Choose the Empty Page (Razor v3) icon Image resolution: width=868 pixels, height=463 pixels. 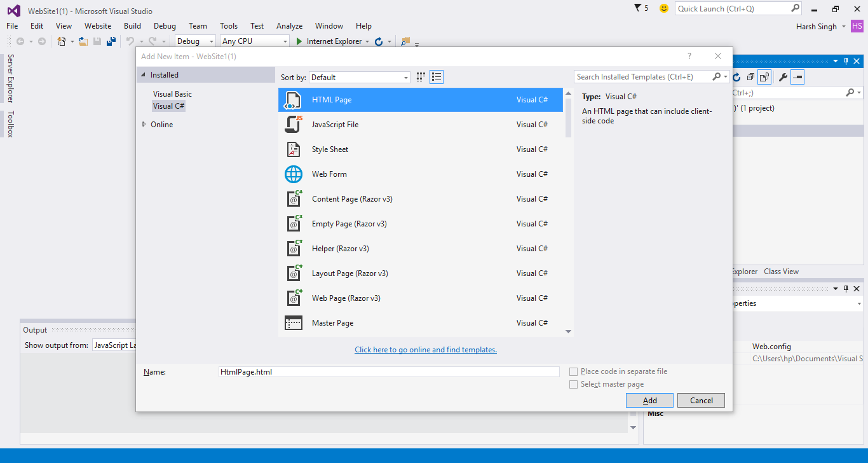[x=293, y=224]
